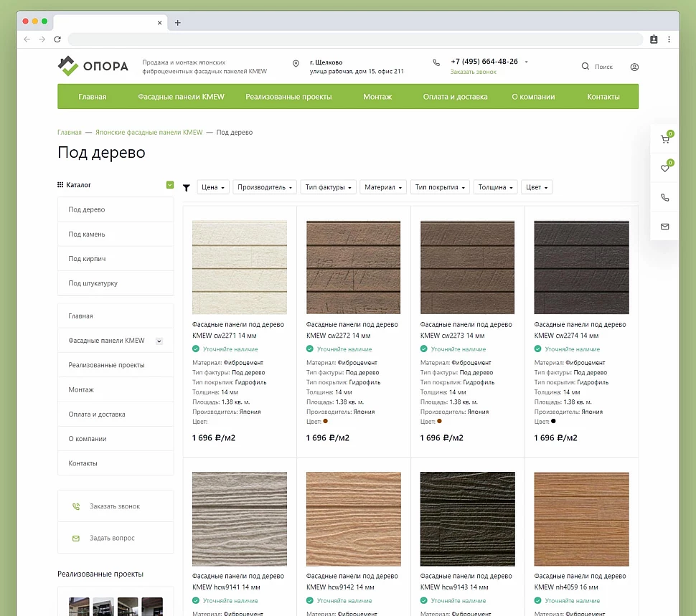Open Монтаж in the green navigation bar

pyautogui.click(x=377, y=97)
